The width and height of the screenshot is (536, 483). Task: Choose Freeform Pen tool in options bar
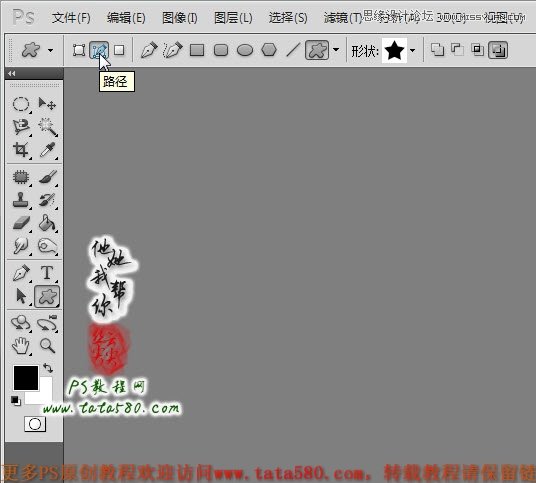pyautogui.click(x=173, y=50)
